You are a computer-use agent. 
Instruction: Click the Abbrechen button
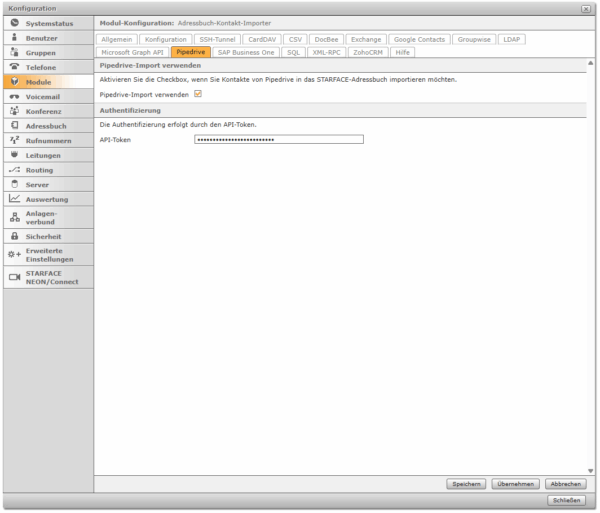[566, 484]
